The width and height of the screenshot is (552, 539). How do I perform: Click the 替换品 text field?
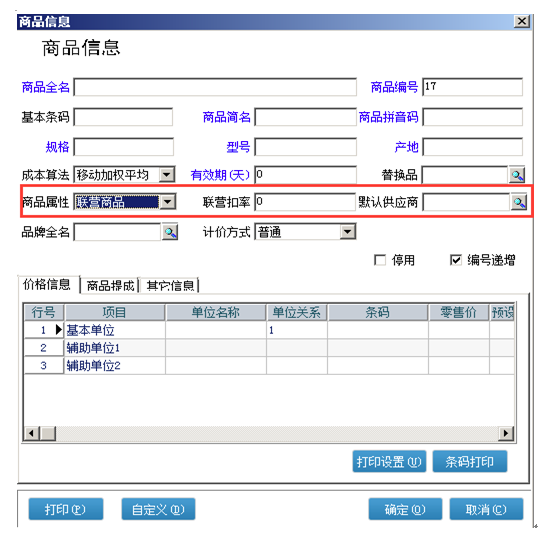[465, 175]
